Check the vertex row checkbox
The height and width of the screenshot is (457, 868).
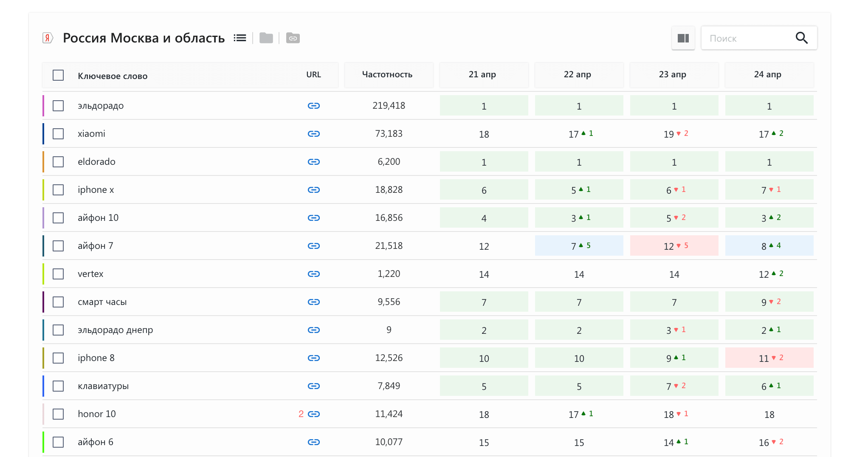click(x=58, y=274)
